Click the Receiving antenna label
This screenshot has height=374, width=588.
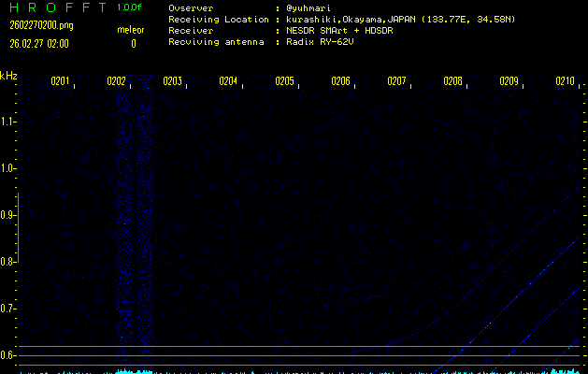pyautogui.click(x=216, y=42)
